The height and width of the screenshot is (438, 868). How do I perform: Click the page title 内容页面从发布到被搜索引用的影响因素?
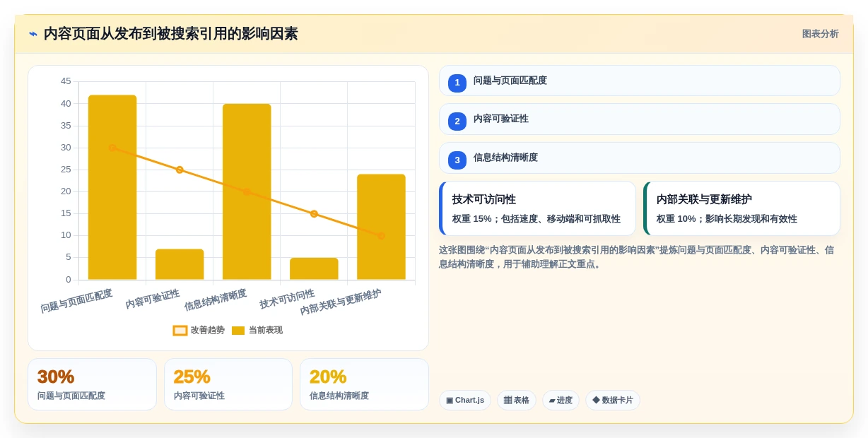click(171, 34)
